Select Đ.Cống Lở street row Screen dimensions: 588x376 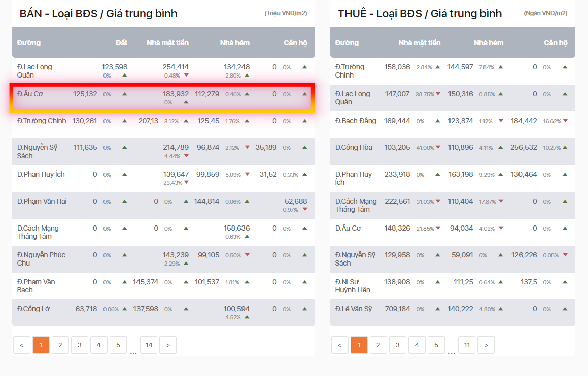163,313
